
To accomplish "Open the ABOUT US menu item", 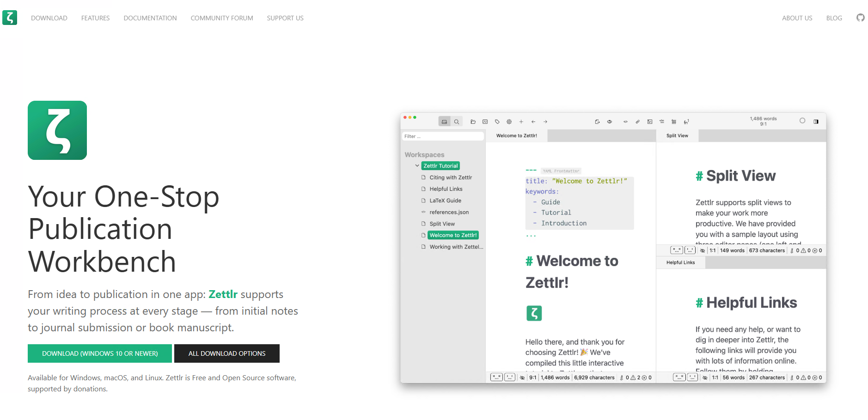I will pos(797,18).
